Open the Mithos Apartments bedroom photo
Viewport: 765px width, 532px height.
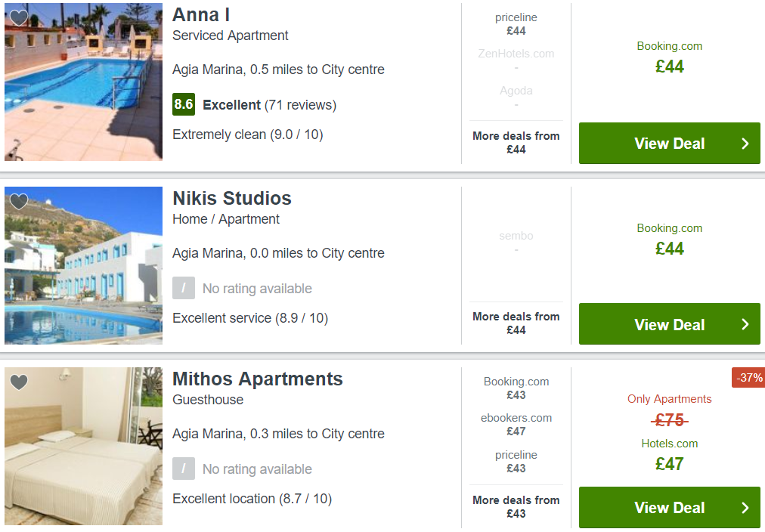83,446
